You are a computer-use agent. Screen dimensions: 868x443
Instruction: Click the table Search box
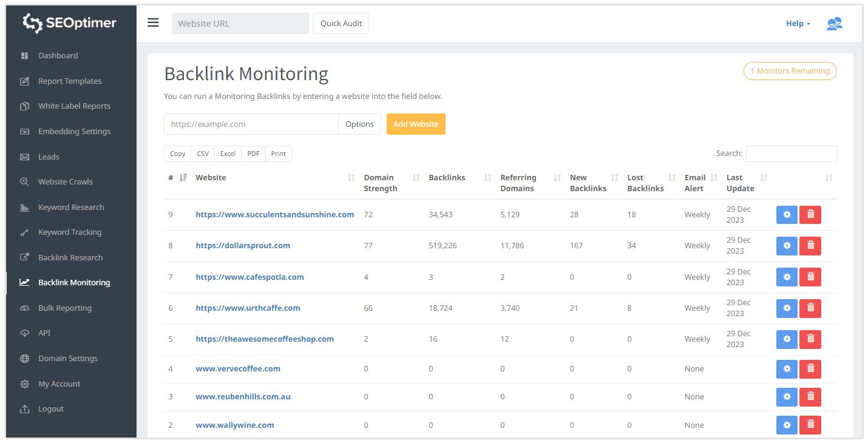pos(792,154)
